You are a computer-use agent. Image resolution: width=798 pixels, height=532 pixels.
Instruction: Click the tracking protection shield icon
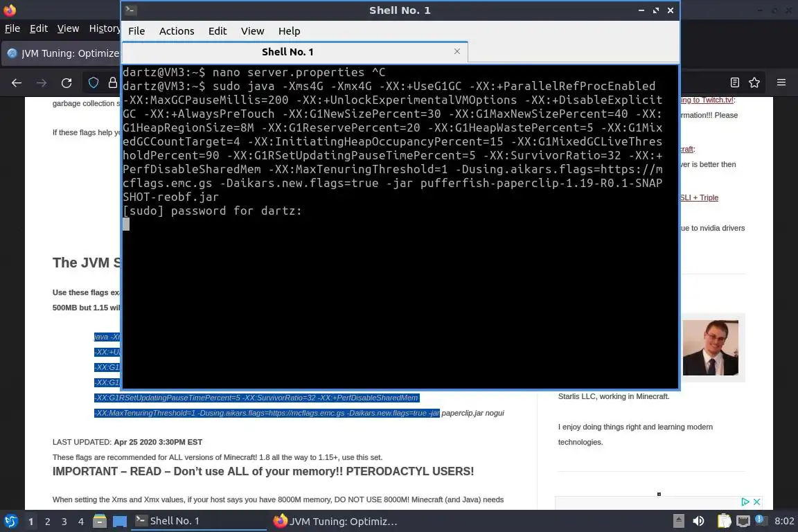pos(94,82)
